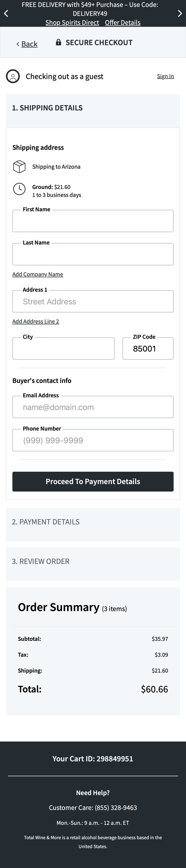Select the ZIP Code field showing 85001
The width and height of the screenshot is (186, 868).
(x=148, y=348)
